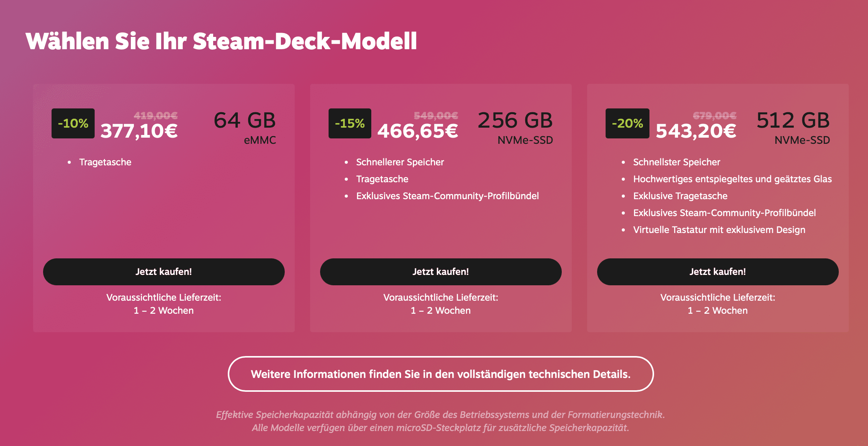Screen dimensions: 868x446
Task: Select the 543,20€ discounted price
Action: (x=696, y=131)
